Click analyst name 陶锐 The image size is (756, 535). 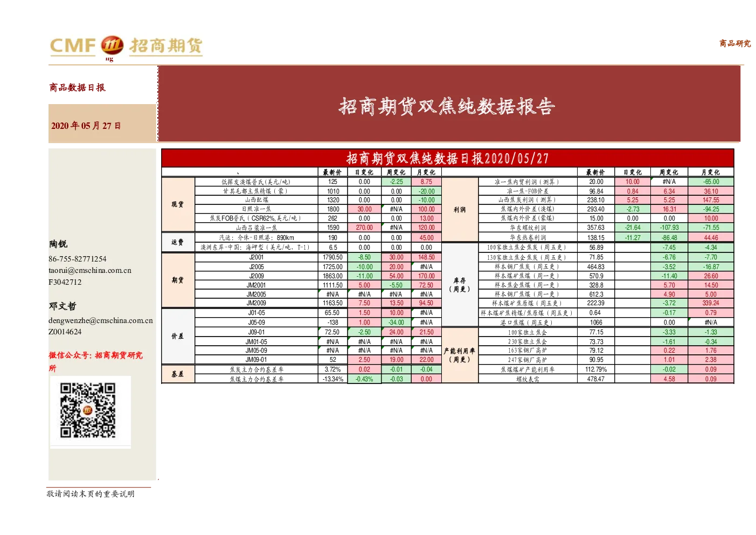point(58,244)
